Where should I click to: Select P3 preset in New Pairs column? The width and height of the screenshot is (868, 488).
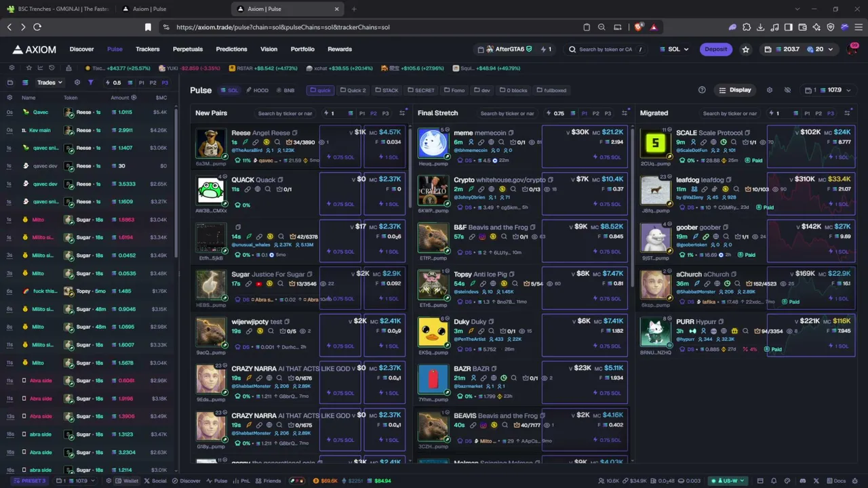386,113
